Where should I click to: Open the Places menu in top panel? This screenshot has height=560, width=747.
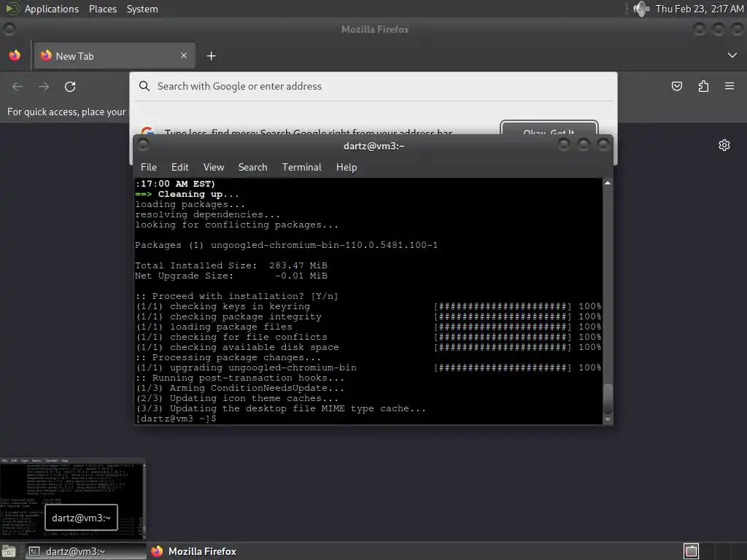coord(102,9)
